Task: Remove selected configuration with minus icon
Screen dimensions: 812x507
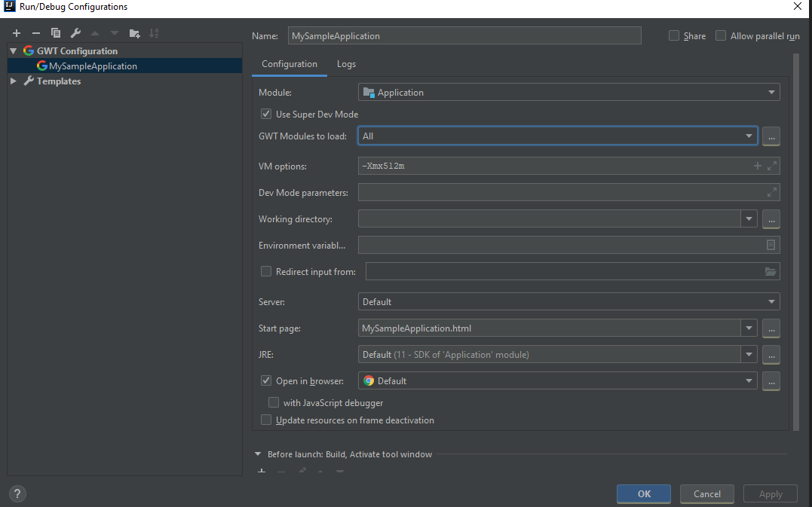Action: [x=36, y=33]
